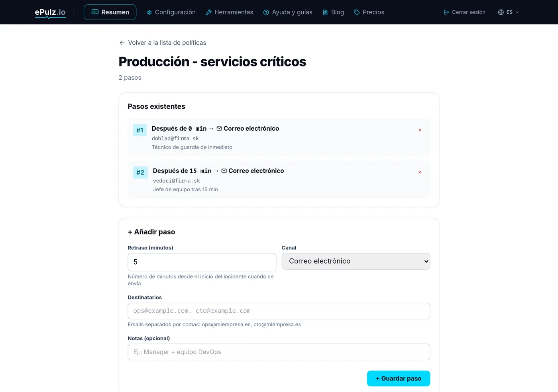
Task: Click 'Después de 15 min' step title
Action: (182, 171)
